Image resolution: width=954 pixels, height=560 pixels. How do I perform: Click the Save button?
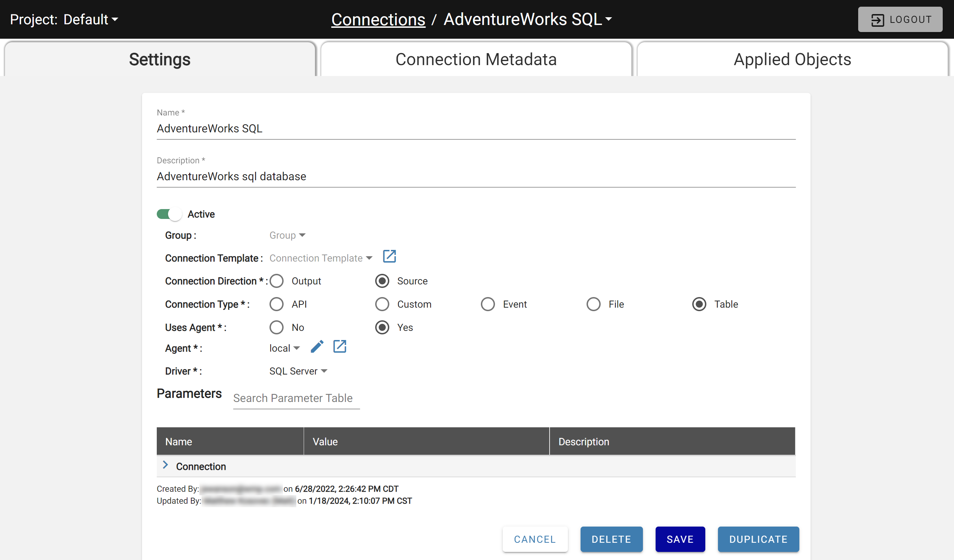(x=680, y=539)
